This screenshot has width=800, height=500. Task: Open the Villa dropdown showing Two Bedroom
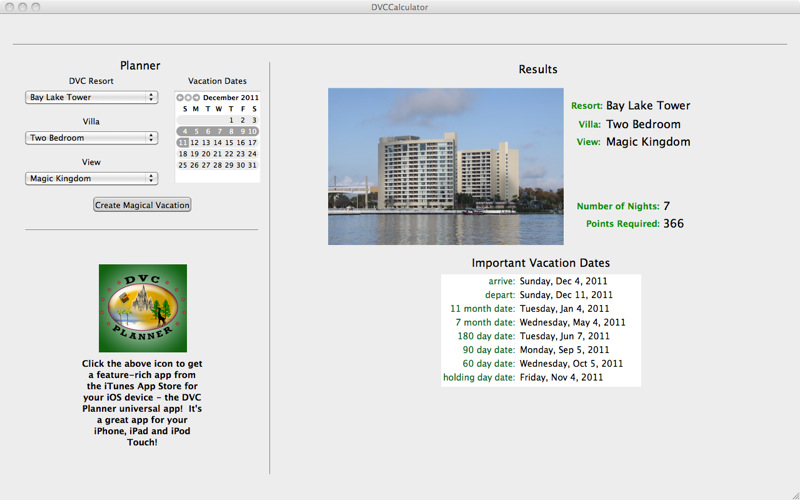pos(91,138)
